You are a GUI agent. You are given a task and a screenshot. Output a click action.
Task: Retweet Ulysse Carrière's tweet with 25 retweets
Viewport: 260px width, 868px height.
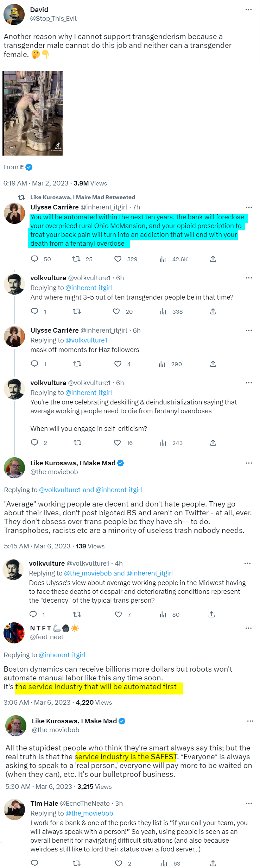pos(76,259)
